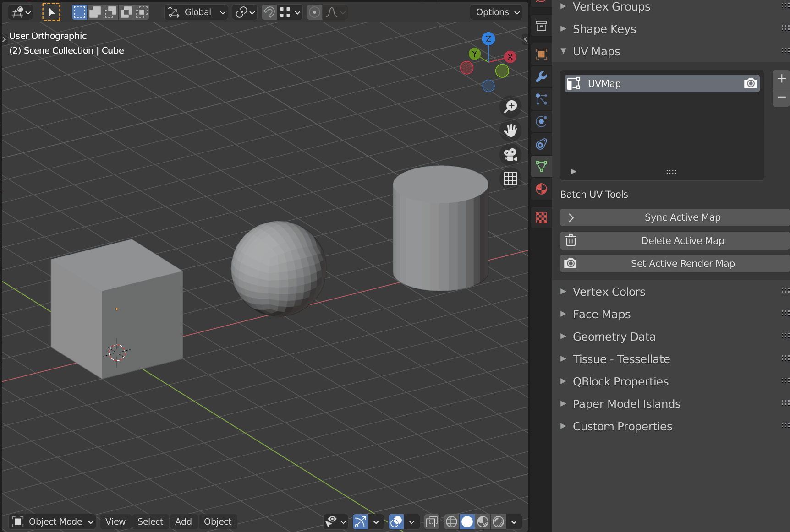
Task: Switch viewport to Wireframe shading
Action: pos(451,521)
